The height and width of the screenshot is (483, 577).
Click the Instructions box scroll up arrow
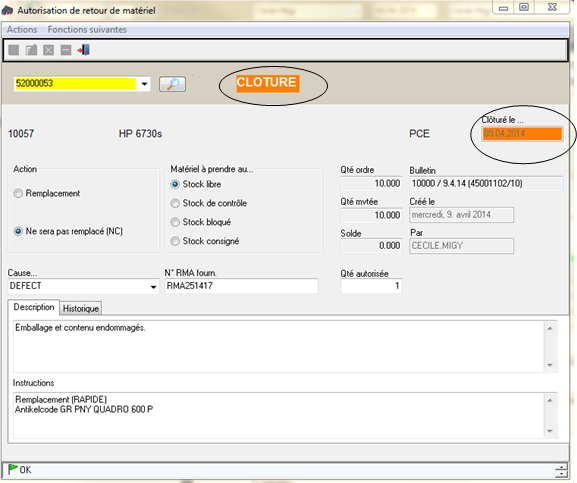pyautogui.click(x=550, y=400)
